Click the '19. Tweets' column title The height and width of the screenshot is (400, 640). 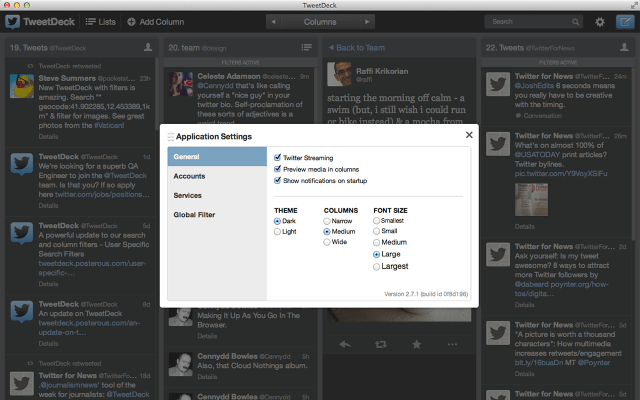29,48
